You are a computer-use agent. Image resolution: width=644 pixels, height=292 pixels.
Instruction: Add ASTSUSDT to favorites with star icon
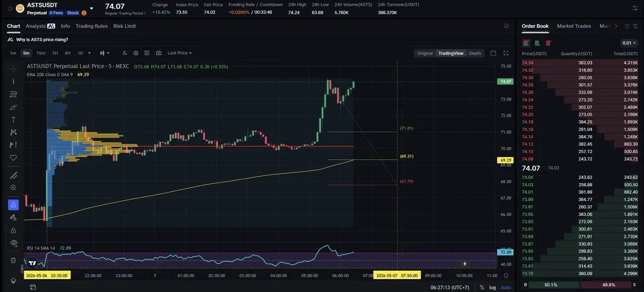tap(10, 8)
